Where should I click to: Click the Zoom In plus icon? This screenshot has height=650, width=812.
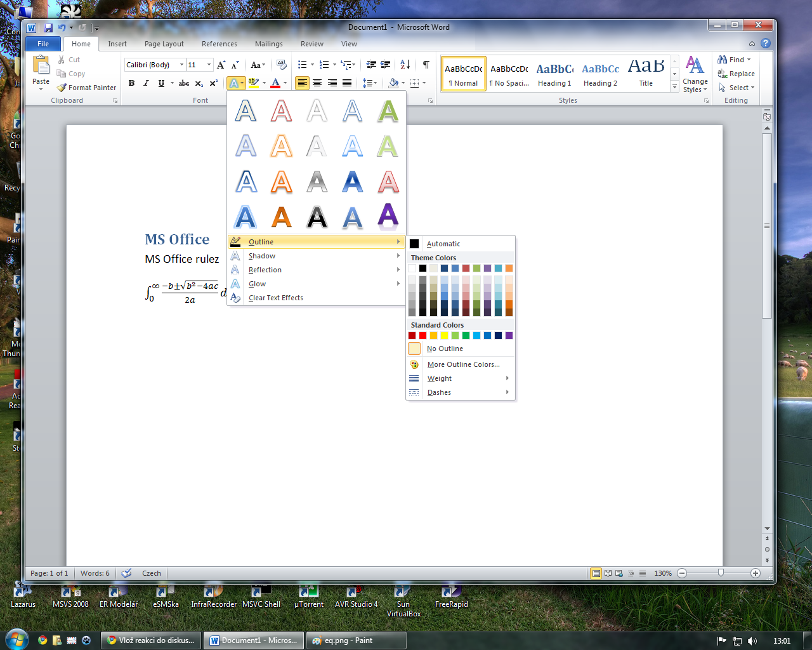(x=755, y=573)
